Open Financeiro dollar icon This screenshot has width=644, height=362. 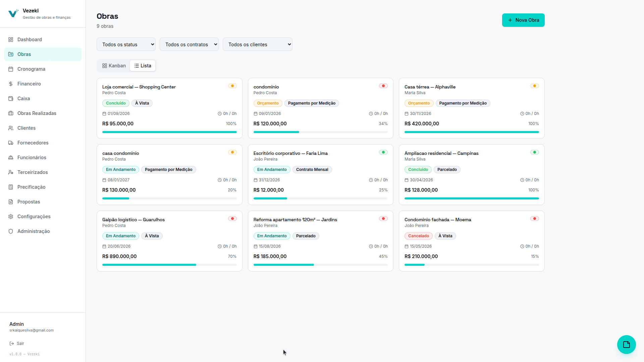click(11, 84)
